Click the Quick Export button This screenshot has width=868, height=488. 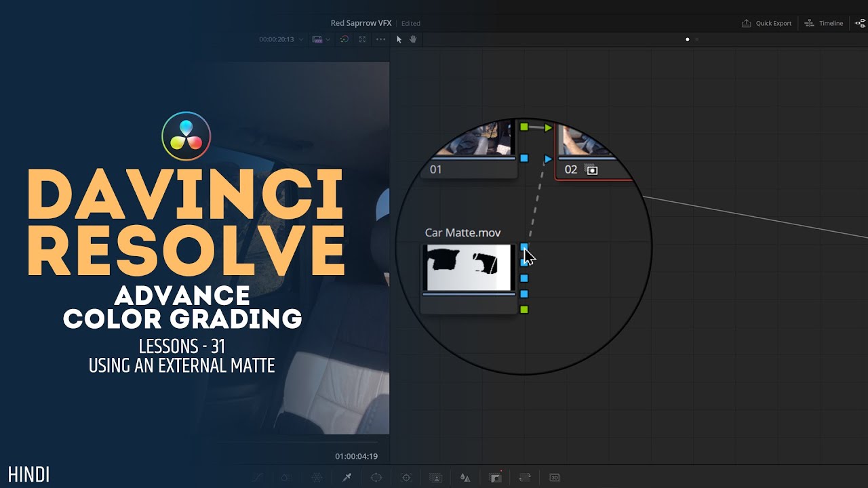point(766,23)
